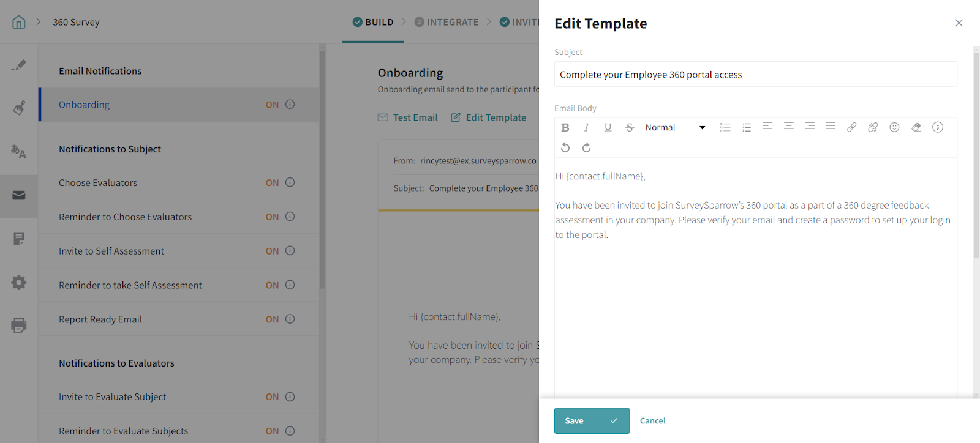This screenshot has height=443, width=980.
Task: Insert a hyperlink using link icon
Action: point(851,127)
